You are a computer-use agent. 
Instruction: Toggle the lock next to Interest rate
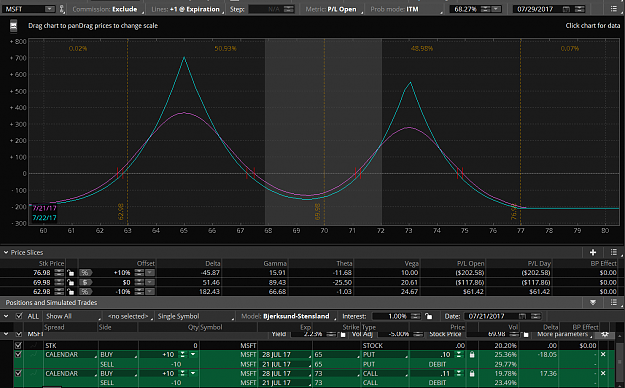tap(429, 316)
